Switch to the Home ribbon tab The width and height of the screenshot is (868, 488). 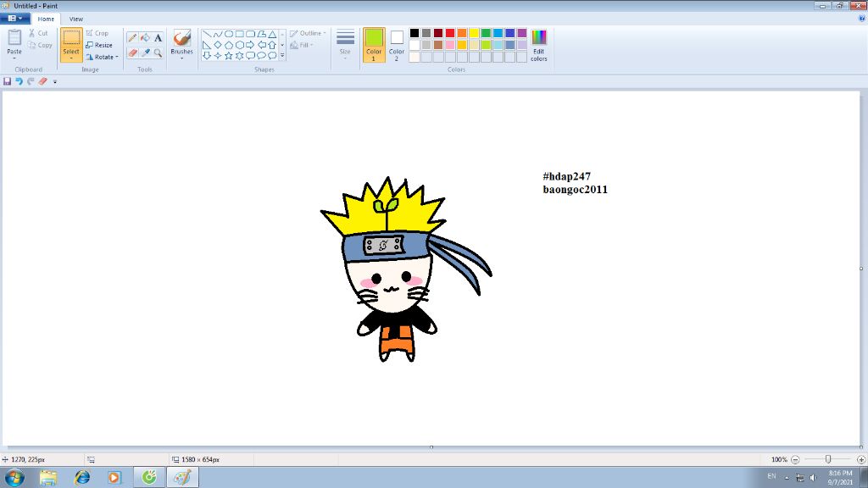click(46, 19)
